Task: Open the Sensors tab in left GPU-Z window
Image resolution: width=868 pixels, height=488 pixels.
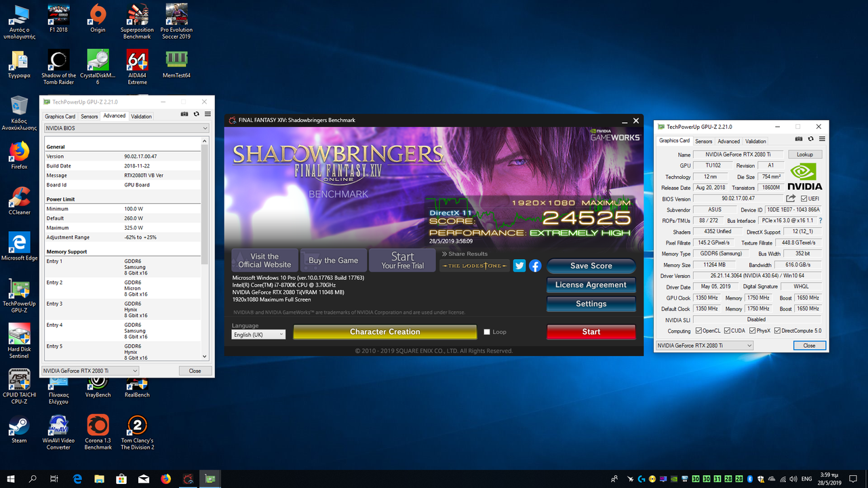Action: click(90, 116)
